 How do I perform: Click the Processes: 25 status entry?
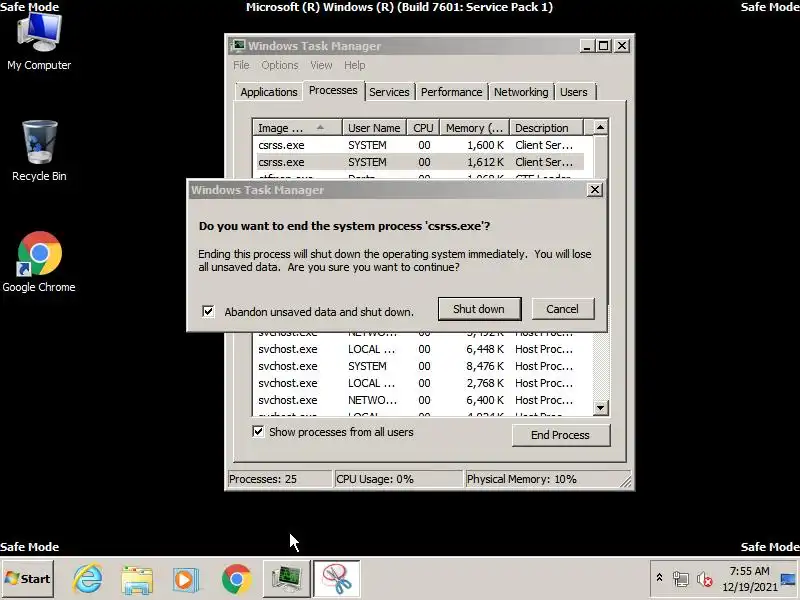pos(280,479)
